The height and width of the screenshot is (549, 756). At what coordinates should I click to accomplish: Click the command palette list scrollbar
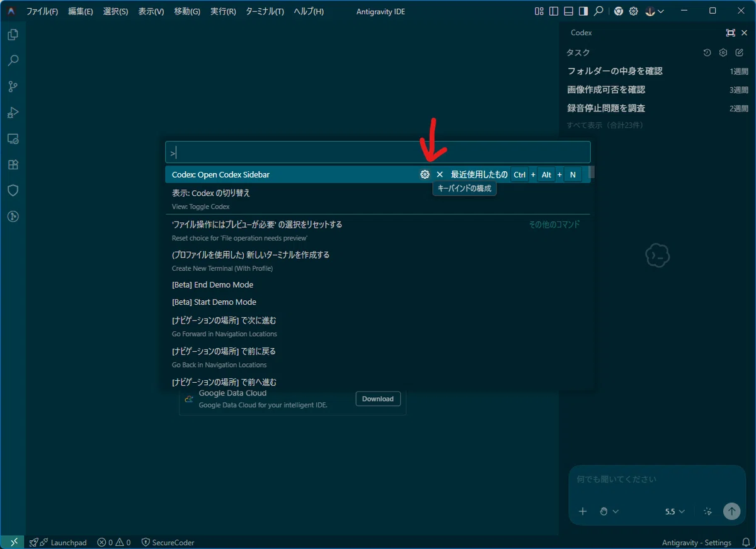pos(592,172)
